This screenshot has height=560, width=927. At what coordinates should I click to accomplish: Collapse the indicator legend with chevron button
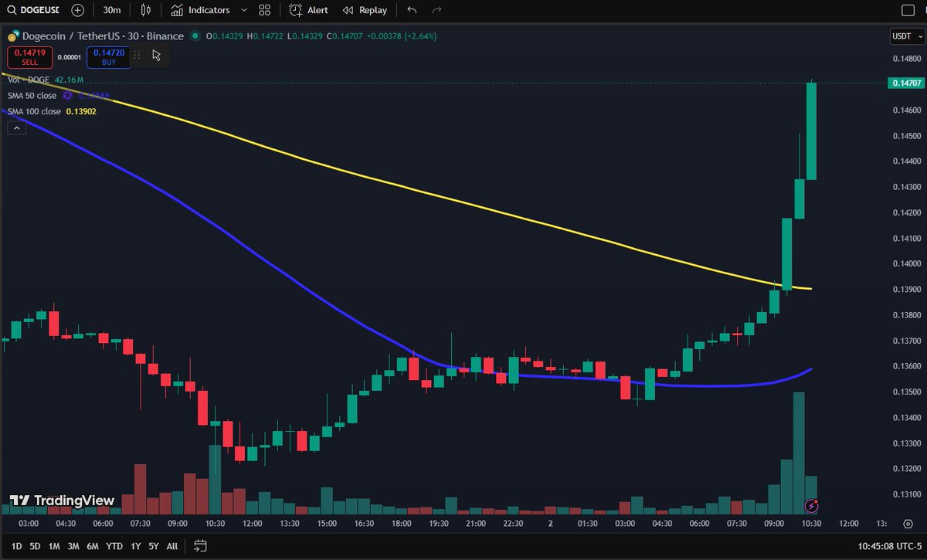[x=16, y=128]
